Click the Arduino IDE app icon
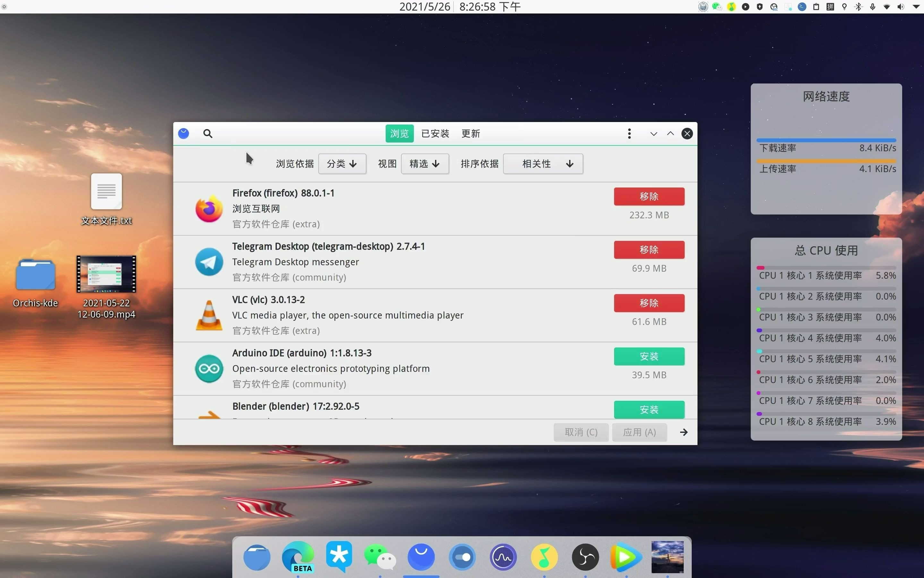 click(x=209, y=369)
